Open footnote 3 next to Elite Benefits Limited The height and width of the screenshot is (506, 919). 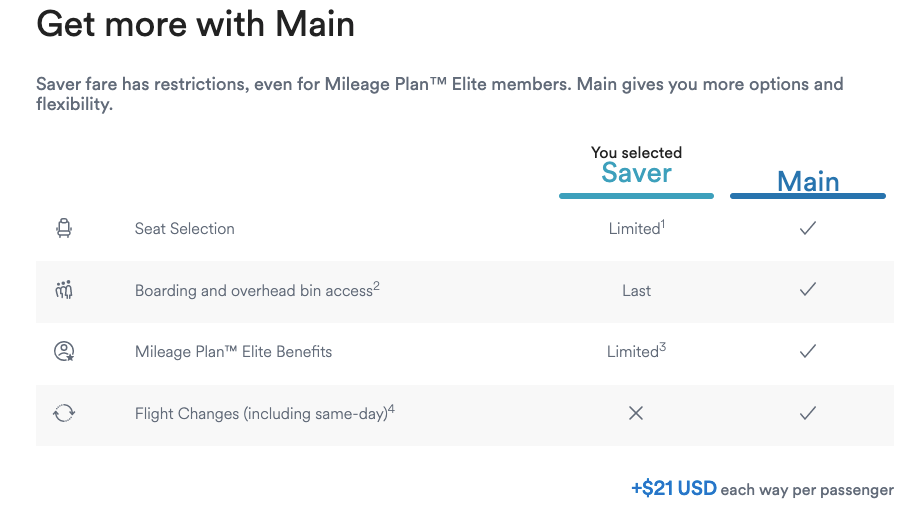click(662, 347)
